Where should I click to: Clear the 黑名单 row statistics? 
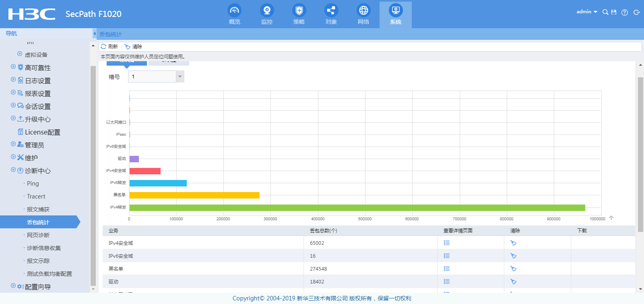[513, 269]
